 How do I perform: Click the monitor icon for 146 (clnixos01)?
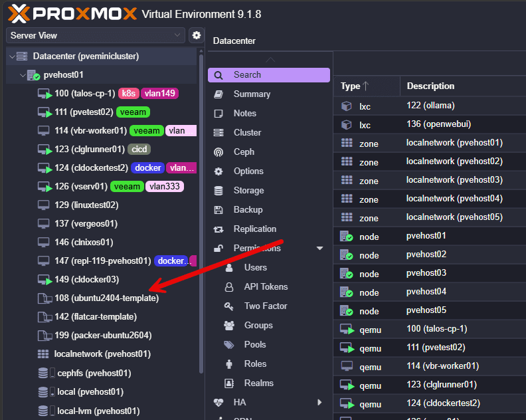coord(44,242)
